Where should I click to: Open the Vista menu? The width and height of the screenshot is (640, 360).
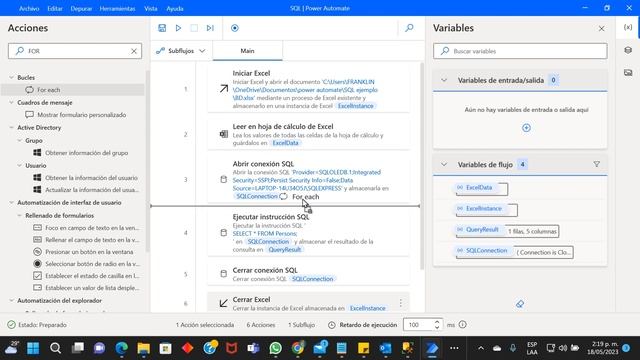point(151,8)
